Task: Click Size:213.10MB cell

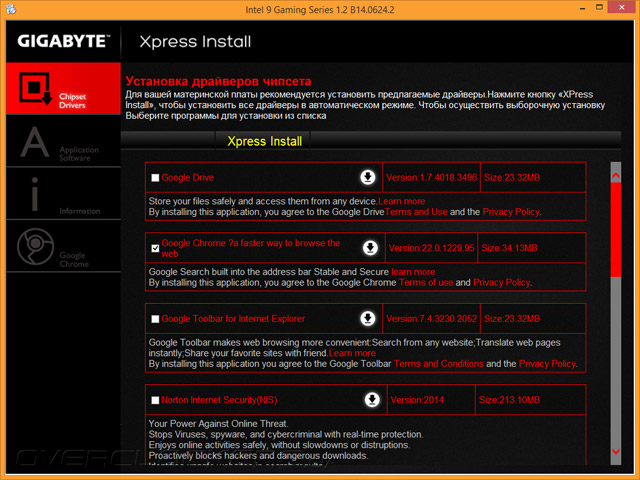Action: pyautogui.click(x=531, y=400)
